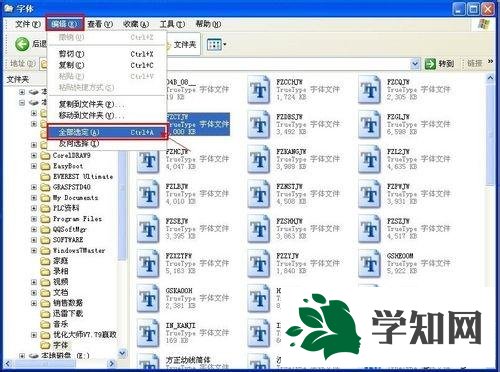The height and width of the screenshot is (372, 500).
Task: Click the FZSEJW font file icon
Action: 148,229
